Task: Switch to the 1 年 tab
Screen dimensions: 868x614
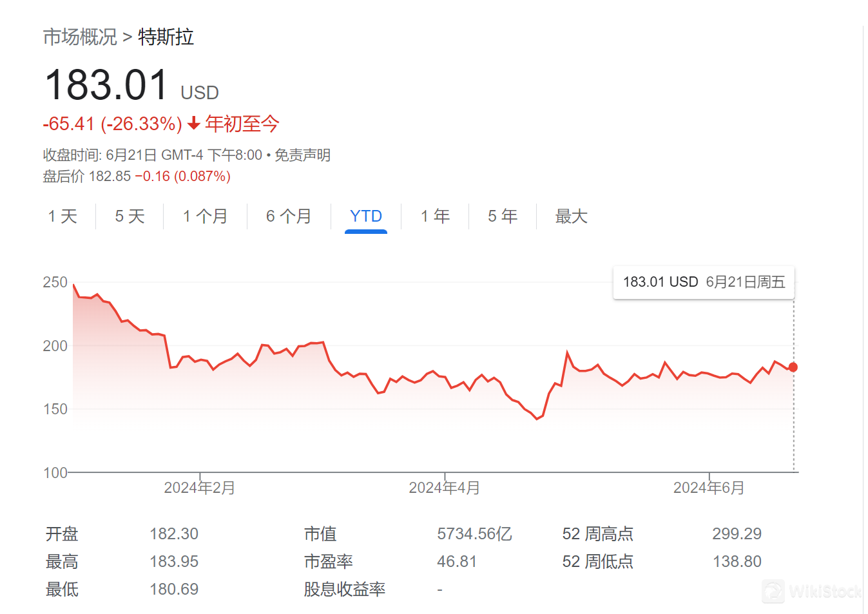Action: click(x=435, y=216)
